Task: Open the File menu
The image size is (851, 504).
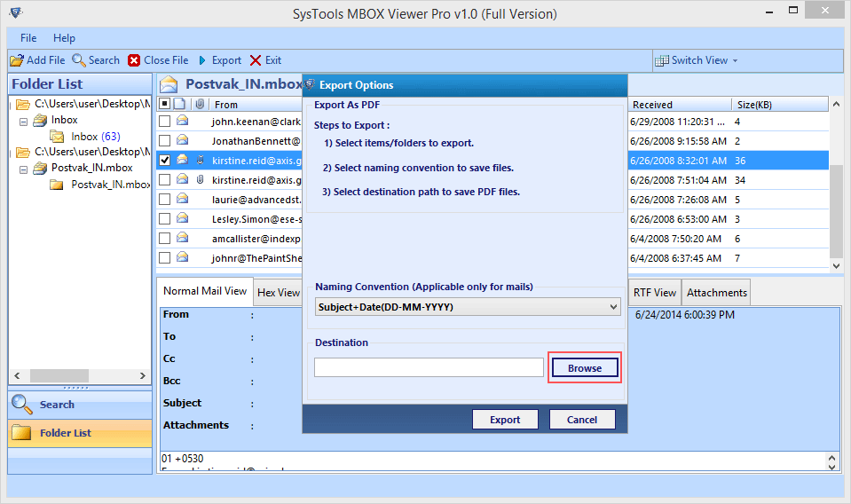Action: [28, 38]
